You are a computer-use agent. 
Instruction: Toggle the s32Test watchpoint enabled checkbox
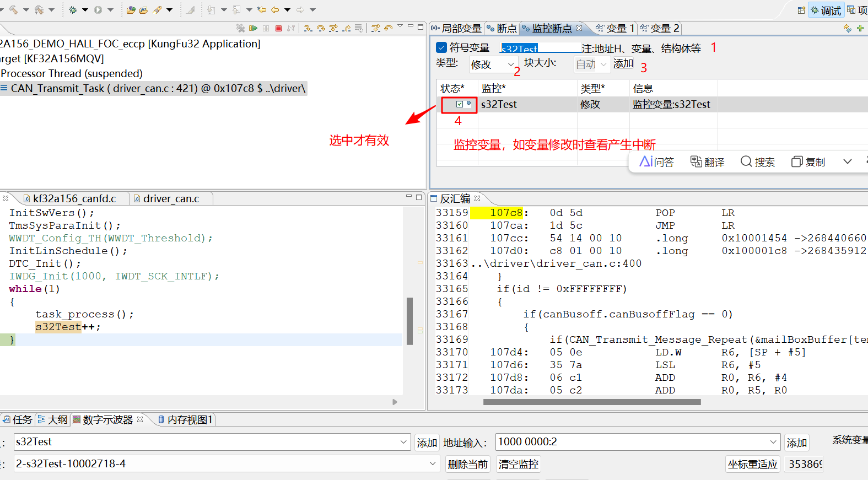[460, 104]
